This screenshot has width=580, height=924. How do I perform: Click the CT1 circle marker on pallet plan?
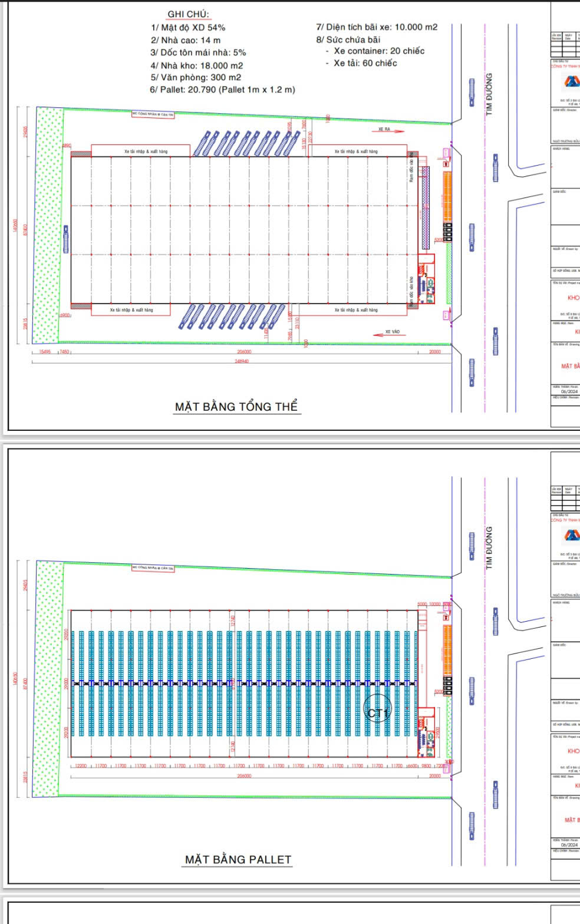click(x=378, y=714)
